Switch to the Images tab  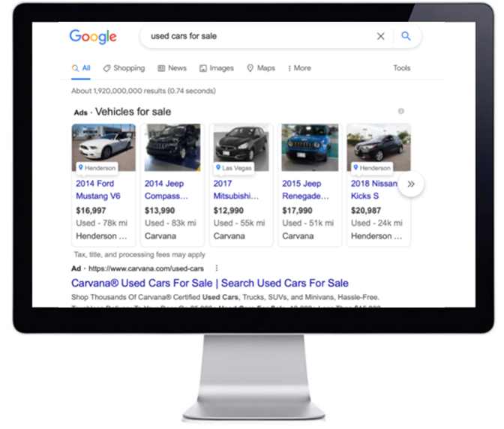point(217,68)
